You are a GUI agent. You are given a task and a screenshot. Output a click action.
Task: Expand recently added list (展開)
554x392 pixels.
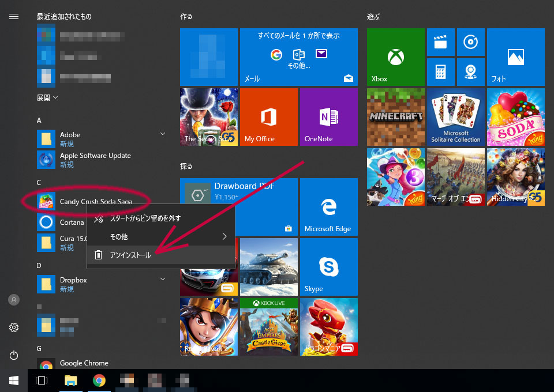click(x=47, y=97)
